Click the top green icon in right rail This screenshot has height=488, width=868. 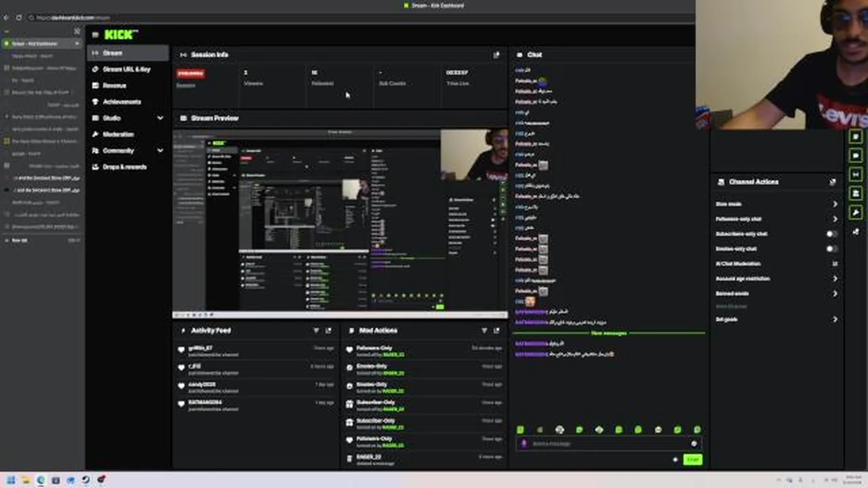856,136
